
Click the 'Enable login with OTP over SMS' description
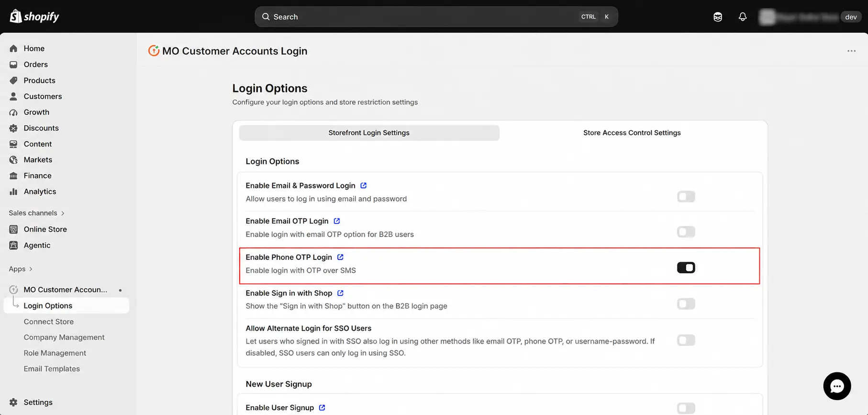tap(300, 270)
